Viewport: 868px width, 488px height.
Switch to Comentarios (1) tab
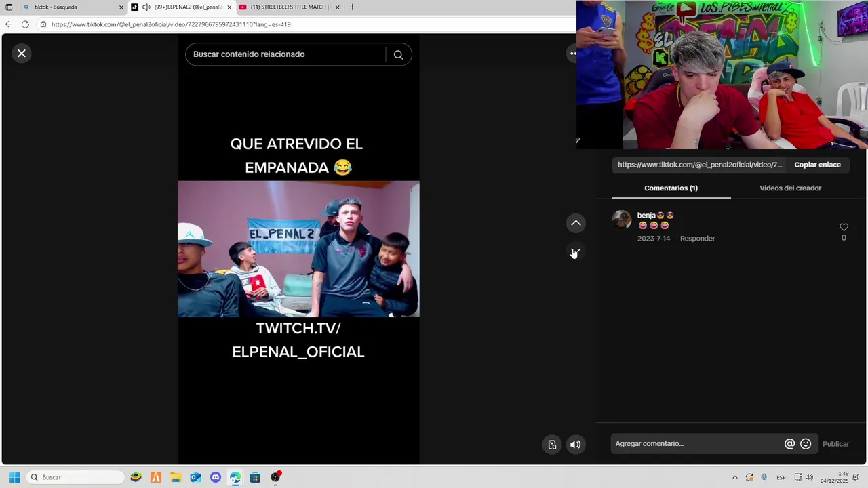point(671,188)
